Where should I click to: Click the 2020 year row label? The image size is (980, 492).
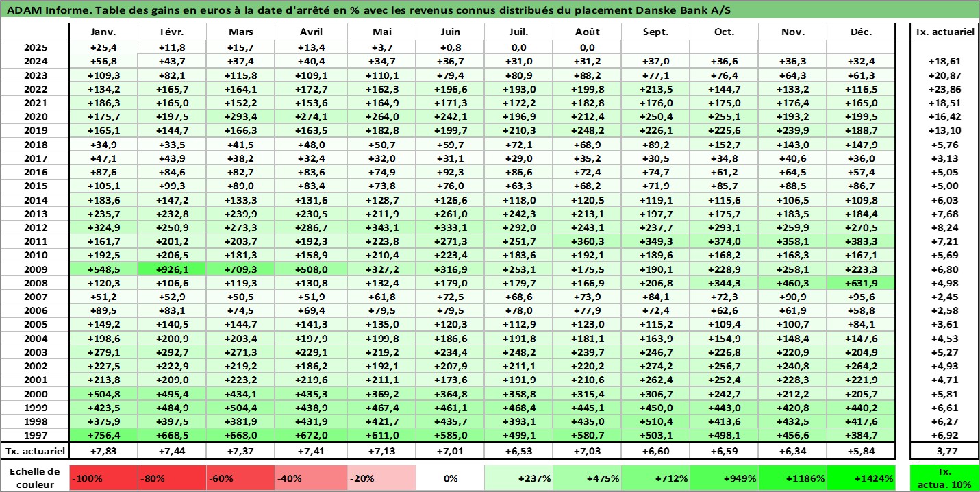[35, 117]
